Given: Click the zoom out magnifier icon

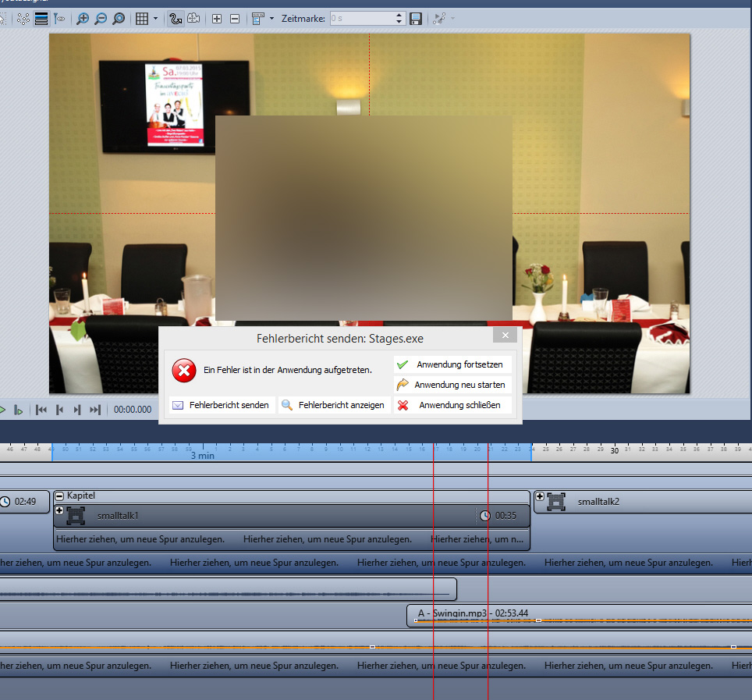Looking at the screenshot, I should coord(101,18).
